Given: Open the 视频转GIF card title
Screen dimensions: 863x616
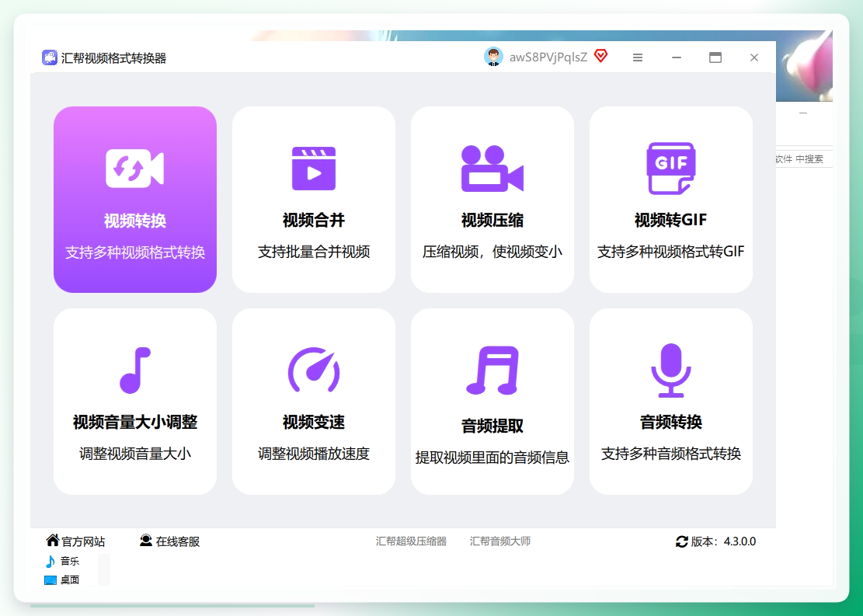Looking at the screenshot, I should (671, 220).
